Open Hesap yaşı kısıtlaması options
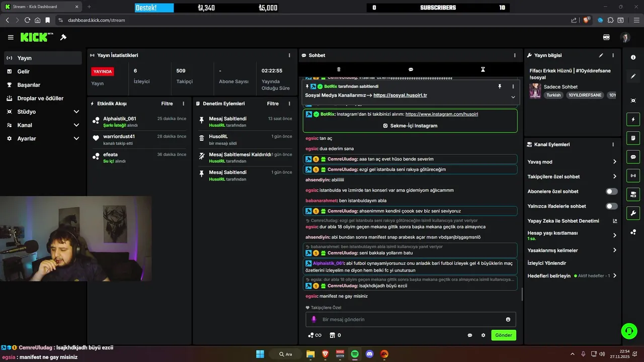Screen dimensions: 644x362 [x=572, y=235]
